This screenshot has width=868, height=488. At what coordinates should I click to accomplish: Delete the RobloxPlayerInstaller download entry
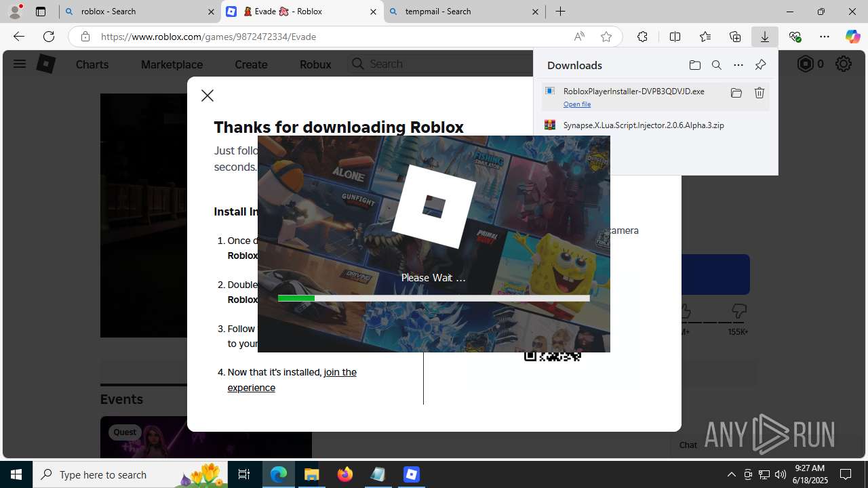(759, 93)
